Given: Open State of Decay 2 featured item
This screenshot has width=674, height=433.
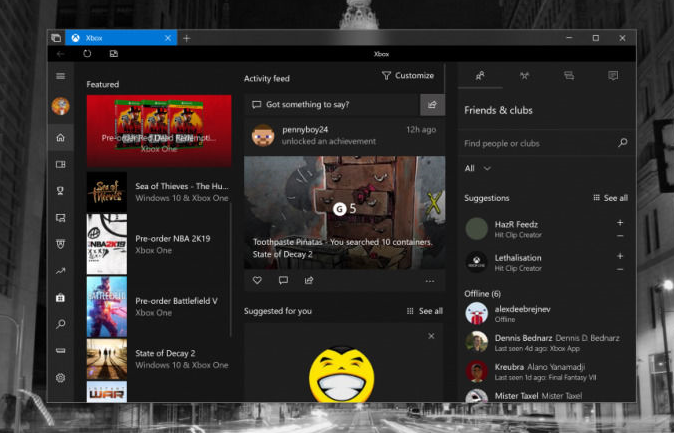Looking at the screenshot, I should [159, 359].
